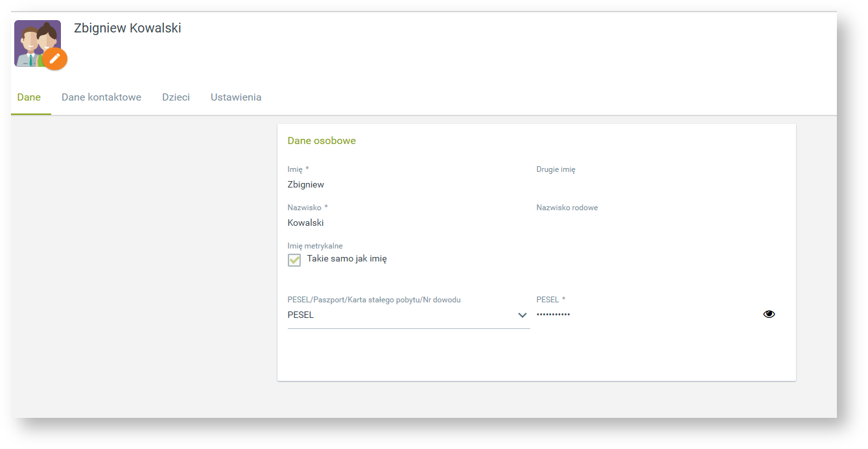Open the Dane kontaktowe tab
The height and width of the screenshot is (449, 868).
coord(101,97)
